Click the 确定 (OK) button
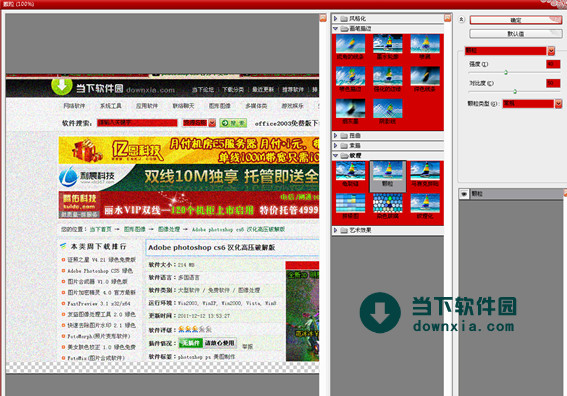The height and width of the screenshot is (396, 567). (516, 20)
